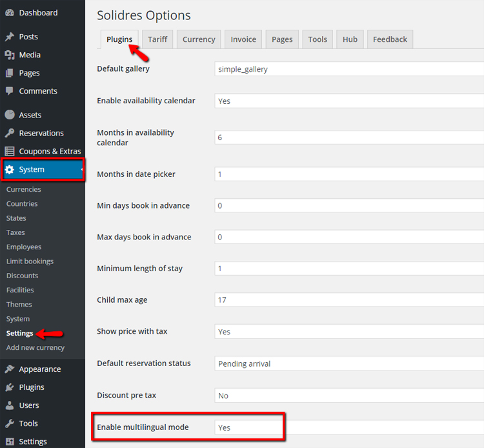
Task: Click the bottom Settings sliders icon
Action: (x=10, y=442)
